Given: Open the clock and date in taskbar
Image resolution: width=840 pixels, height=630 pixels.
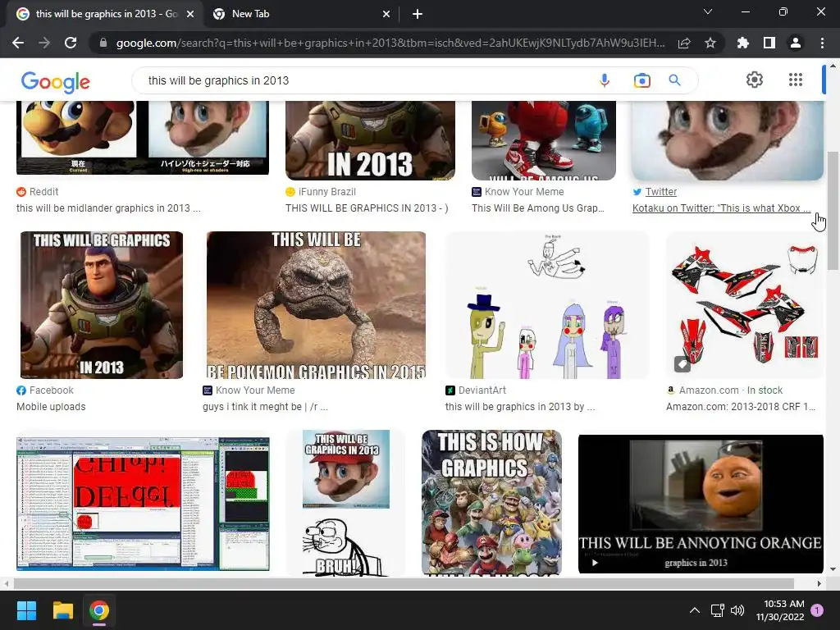Looking at the screenshot, I should pos(780,610).
